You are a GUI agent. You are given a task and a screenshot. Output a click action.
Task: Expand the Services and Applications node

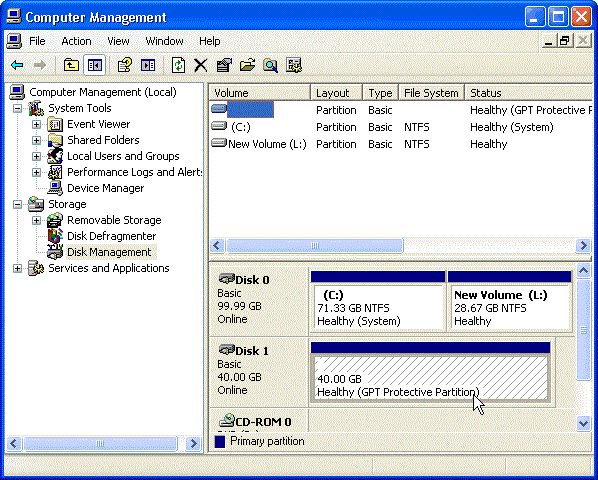pyautogui.click(x=17, y=268)
